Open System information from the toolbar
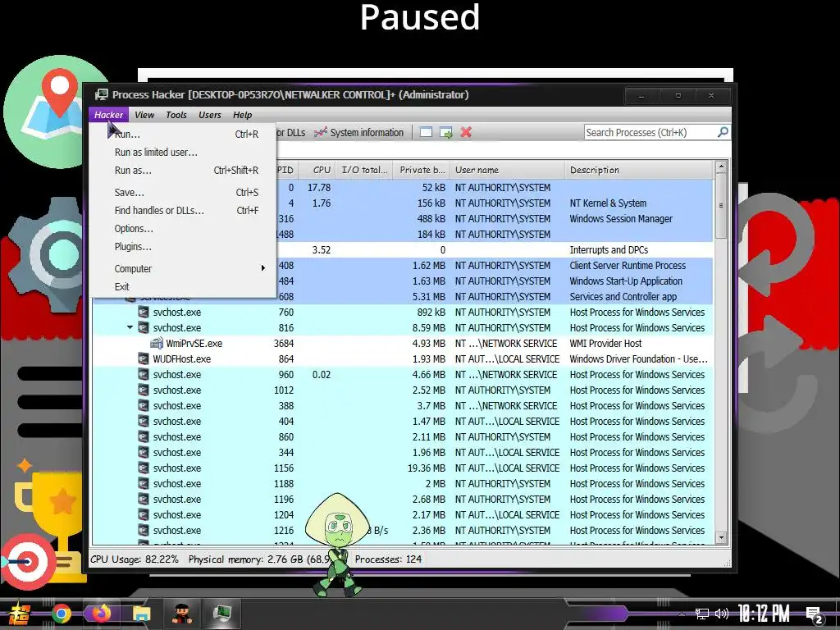The width and height of the screenshot is (840, 630). coord(359,132)
